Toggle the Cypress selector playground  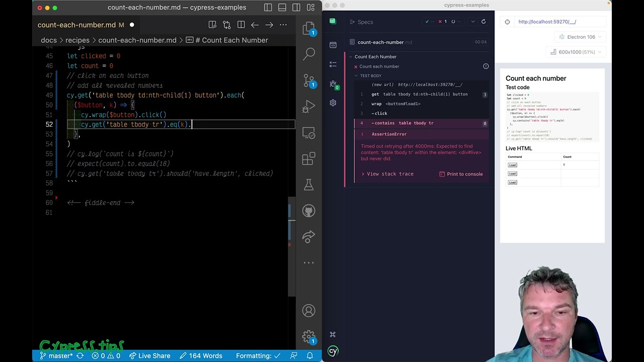[507, 22]
